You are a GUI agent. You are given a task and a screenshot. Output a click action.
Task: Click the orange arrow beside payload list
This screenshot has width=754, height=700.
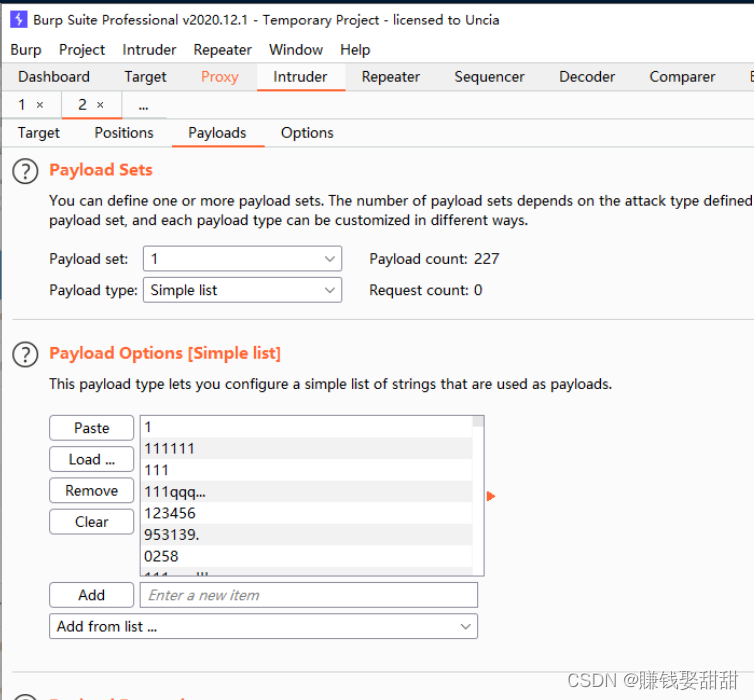point(490,496)
